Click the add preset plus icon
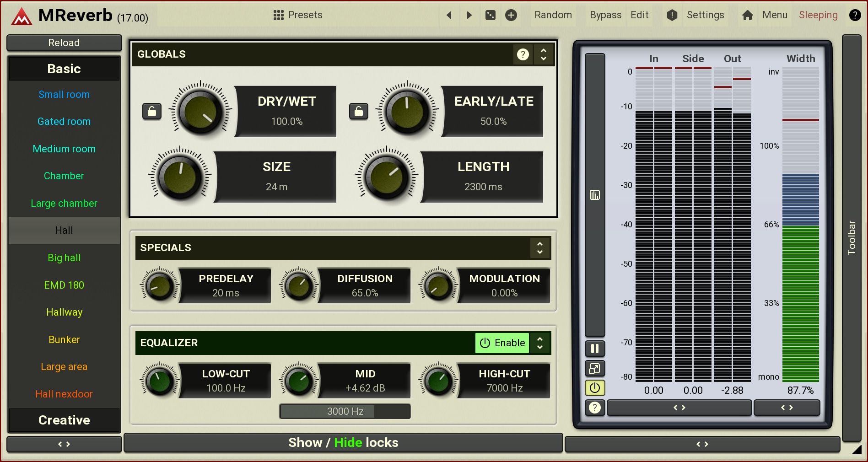The width and height of the screenshot is (868, 462). 511,15
